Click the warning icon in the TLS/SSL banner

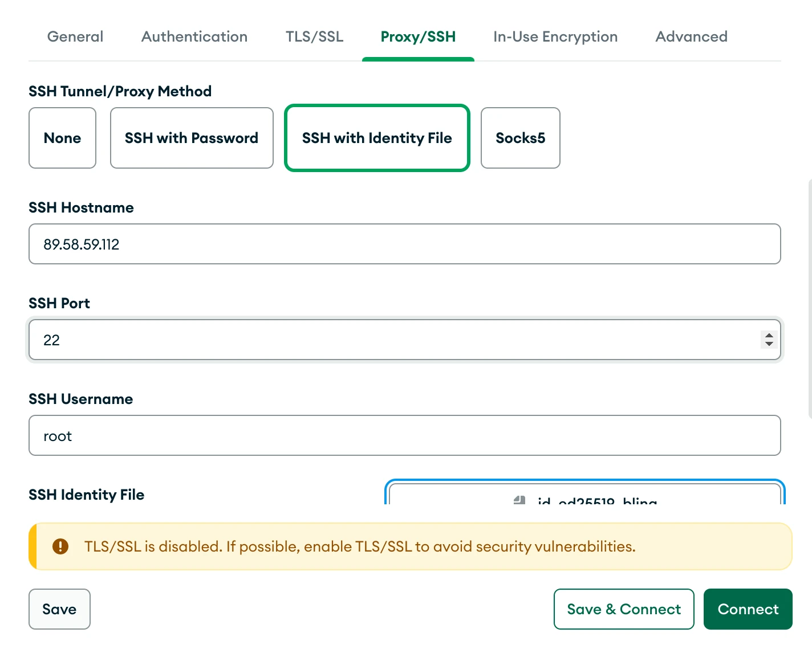tap(60, 546)
